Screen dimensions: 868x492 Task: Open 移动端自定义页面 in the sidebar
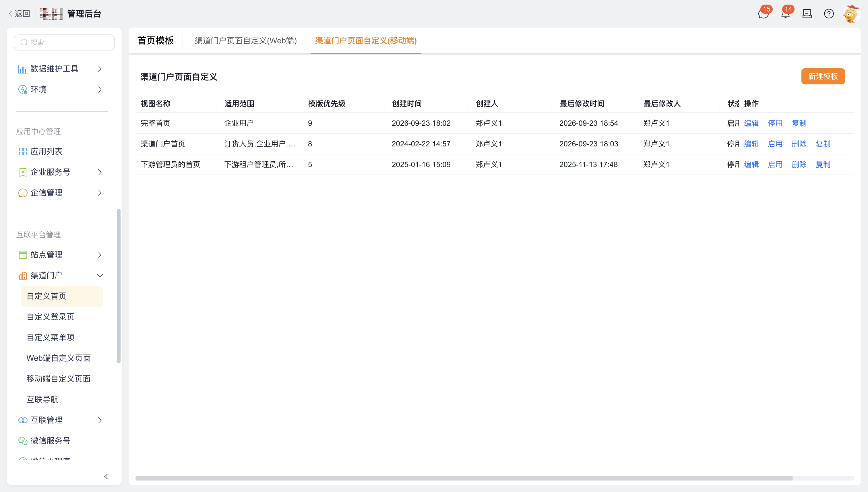coord(59,378)
